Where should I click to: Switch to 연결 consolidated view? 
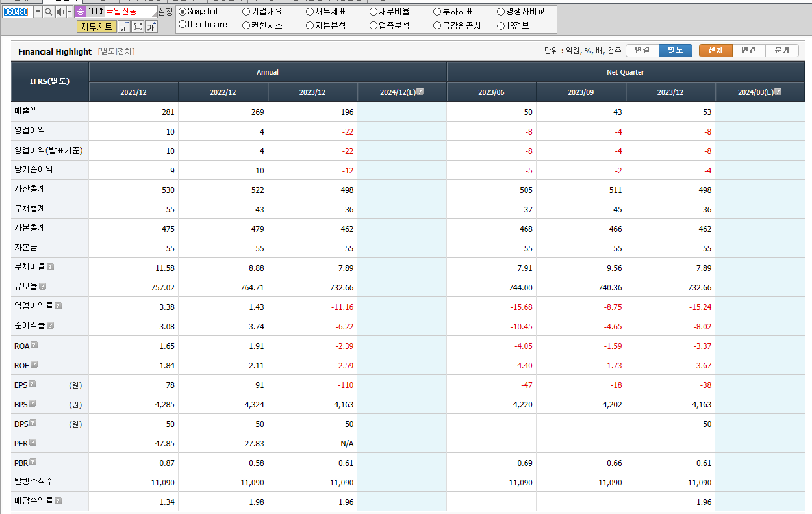642,51
